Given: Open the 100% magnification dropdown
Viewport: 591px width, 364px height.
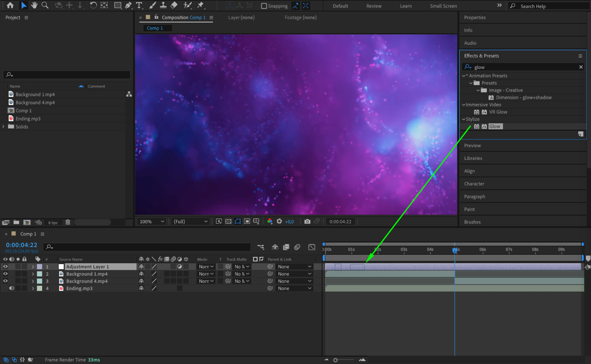Looking at the screenshot, I should click(x=152, y=221).
